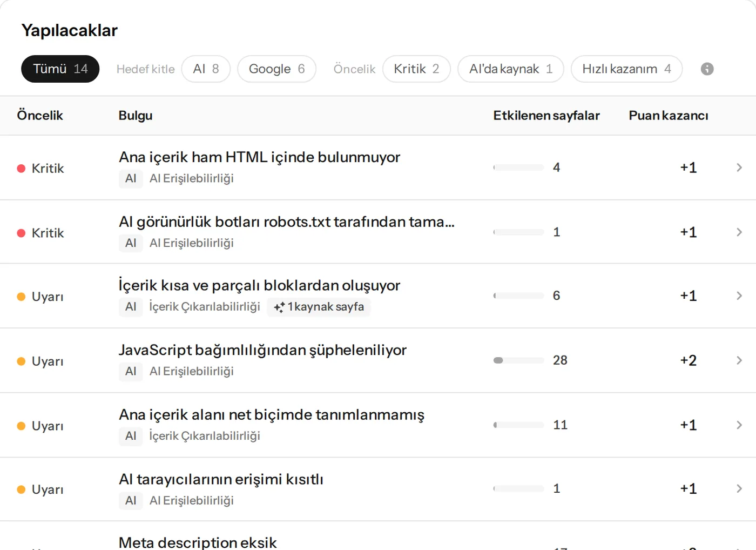
Task: Filter by Kritik 2 priority chip
Action: pos(416,69)
